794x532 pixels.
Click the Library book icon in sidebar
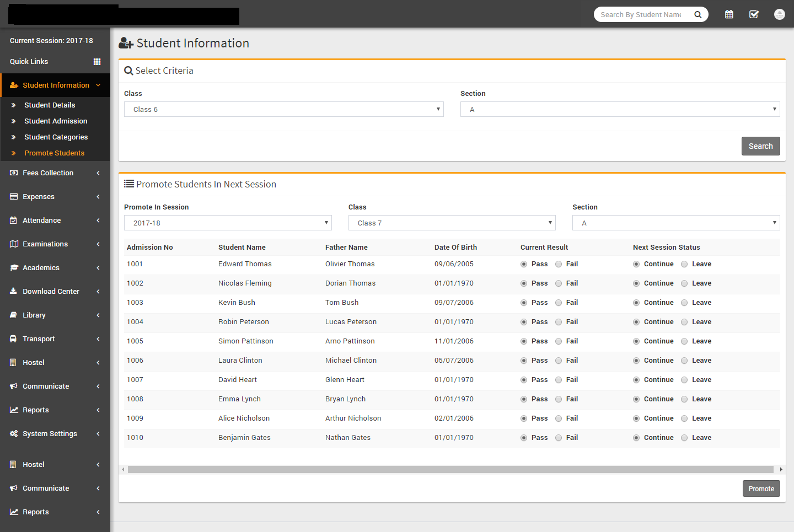tap(13, 315)
